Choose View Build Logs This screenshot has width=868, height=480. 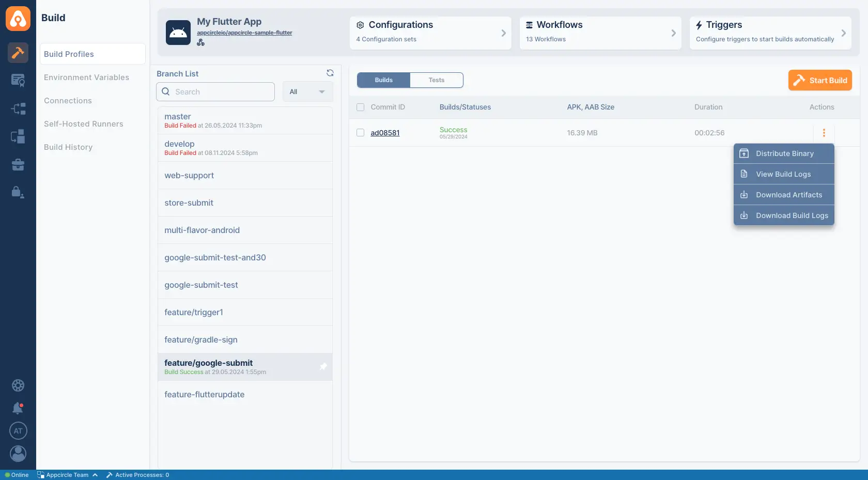(x=784, y=174)
